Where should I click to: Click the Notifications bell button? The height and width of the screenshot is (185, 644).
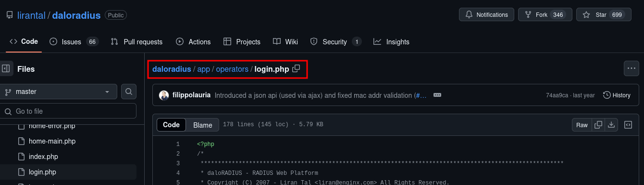486,15
